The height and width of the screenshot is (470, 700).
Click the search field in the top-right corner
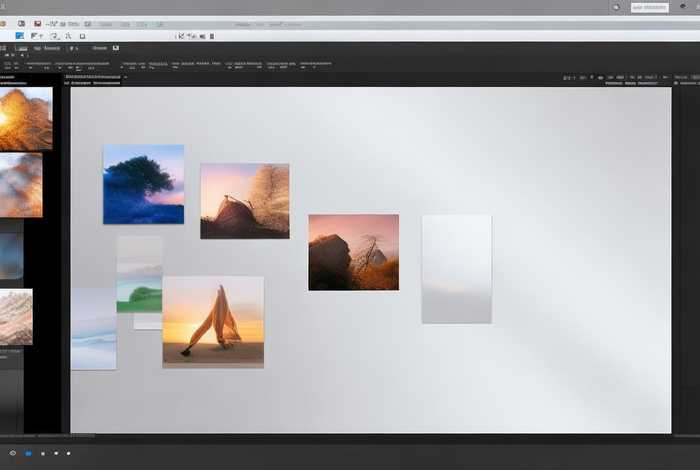click(649, 8)
